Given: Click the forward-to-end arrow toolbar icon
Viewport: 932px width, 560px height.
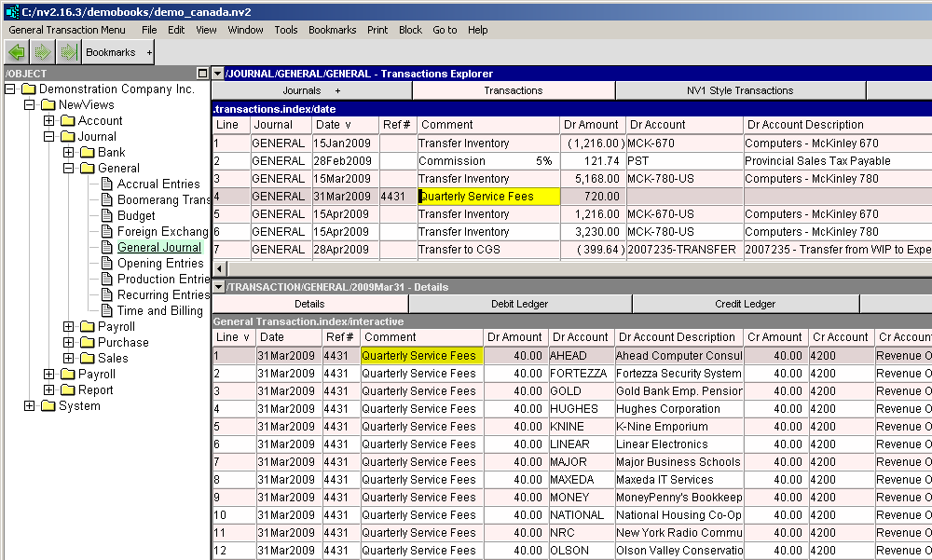Looking at the screenshot, I should pyautogui.click(x=67, y=52).
